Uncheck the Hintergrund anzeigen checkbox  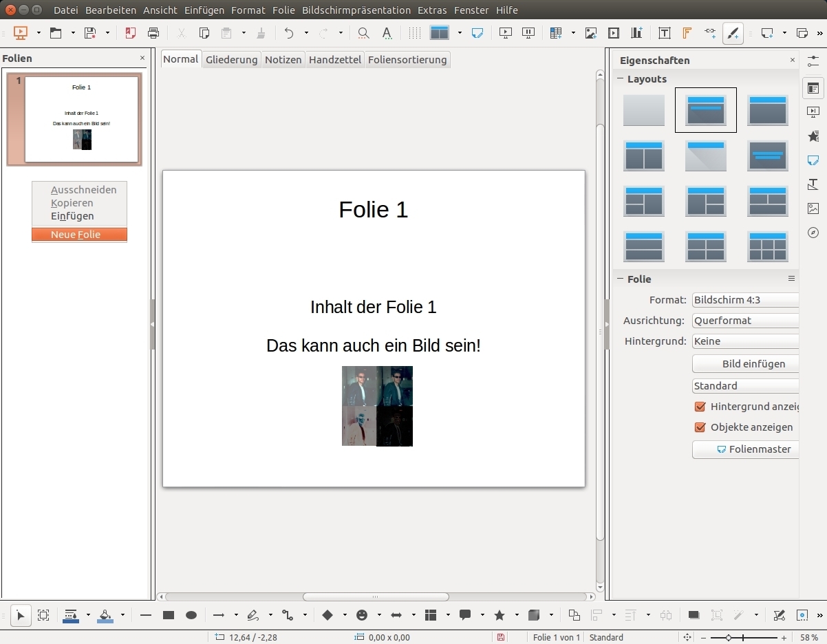(700, 407)
